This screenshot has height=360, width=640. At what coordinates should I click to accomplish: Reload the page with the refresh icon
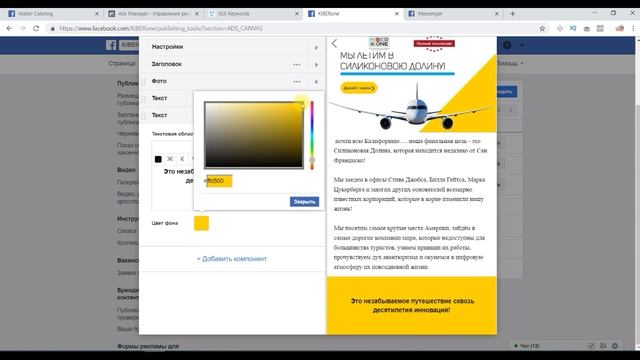coord(36,28)
